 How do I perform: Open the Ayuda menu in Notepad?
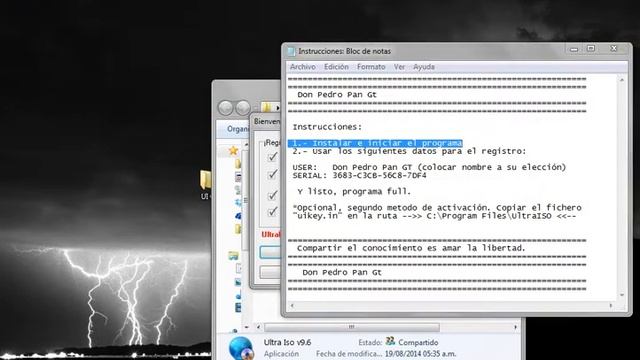pyautogui.click(x=424, y=67)
